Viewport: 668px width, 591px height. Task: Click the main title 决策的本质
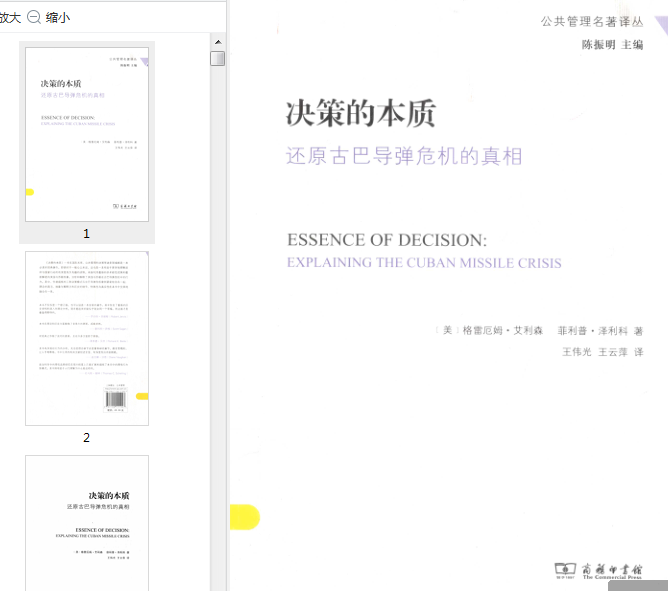361,114
